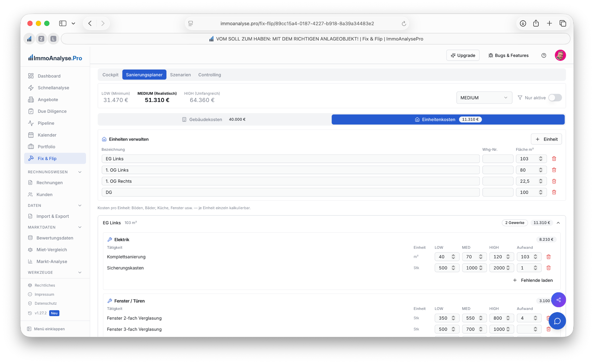Remove the Komplettsanierung task row
The width and height of the screenshot is (594, 364).
coord(549,257)
